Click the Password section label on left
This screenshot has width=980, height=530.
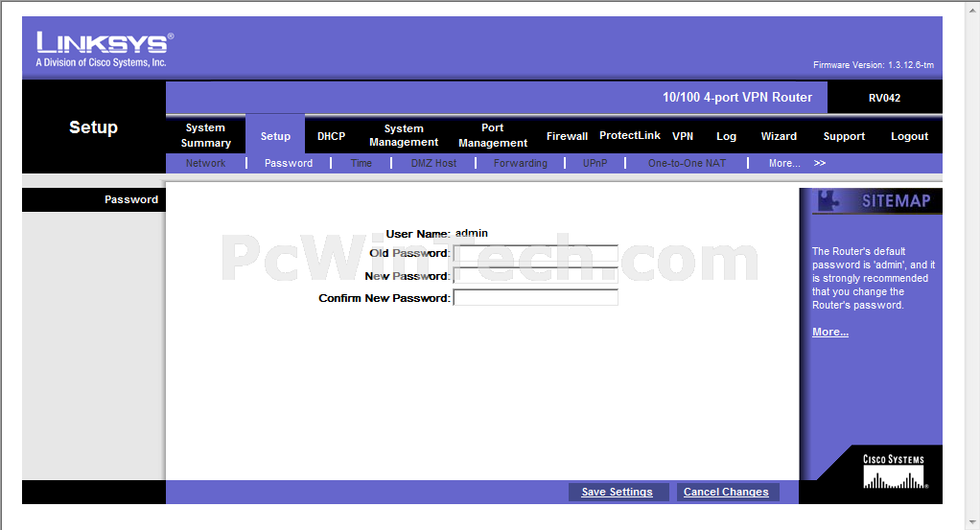pos(131,199)
